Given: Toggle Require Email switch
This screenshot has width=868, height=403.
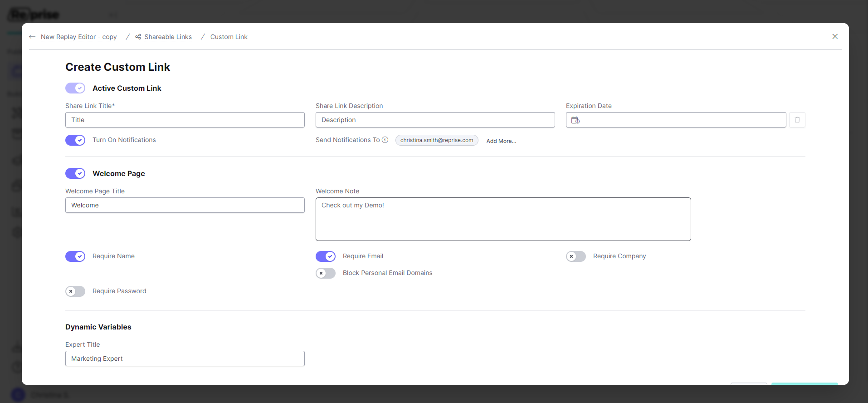Looking at the screenshot, I should click(326, 256).
